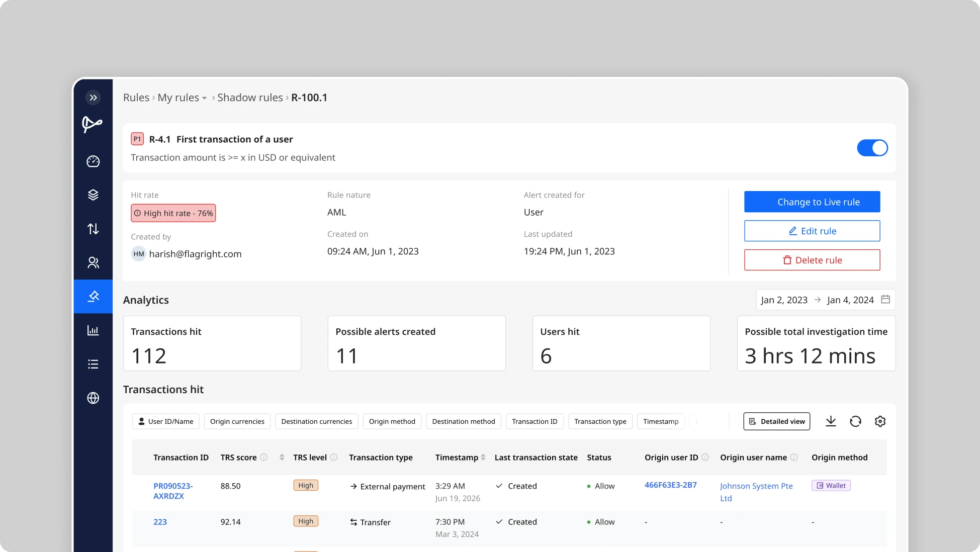Refresh the transactions hit table
This screenshot has height=552, width=980.
[x=855, y=421]
